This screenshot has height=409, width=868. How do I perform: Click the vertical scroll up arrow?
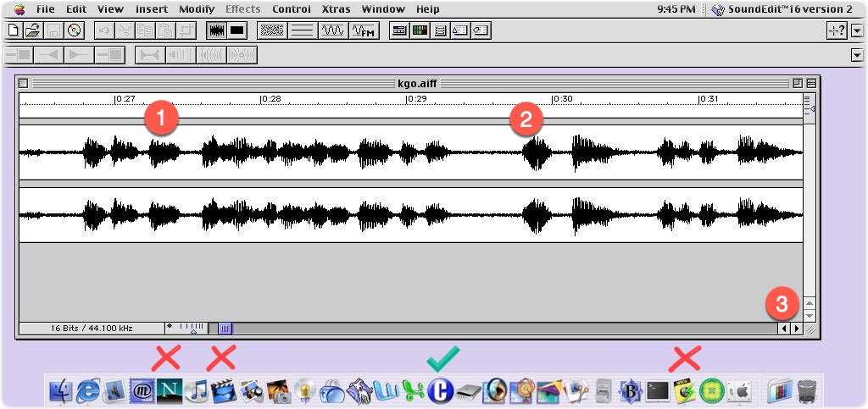(x=810, y=304)
